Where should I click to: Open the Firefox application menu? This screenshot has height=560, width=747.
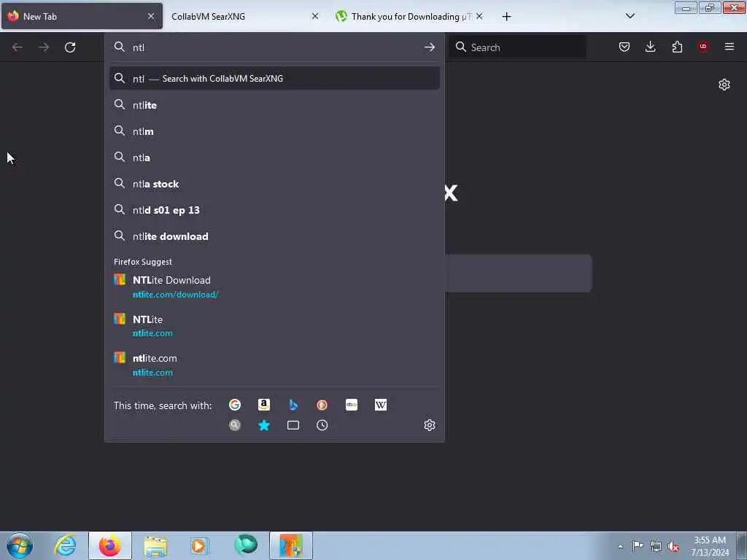(x=729, y=47)
